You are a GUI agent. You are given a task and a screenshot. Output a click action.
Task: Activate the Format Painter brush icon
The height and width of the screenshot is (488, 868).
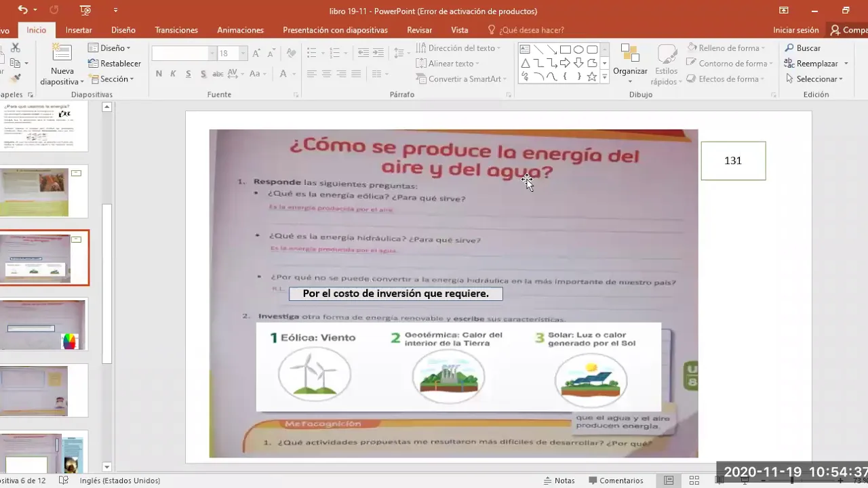[16, 79]
